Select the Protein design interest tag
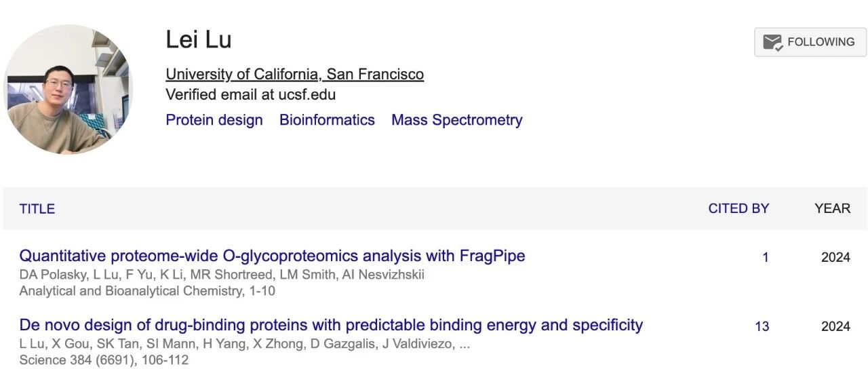 (214, 120)
